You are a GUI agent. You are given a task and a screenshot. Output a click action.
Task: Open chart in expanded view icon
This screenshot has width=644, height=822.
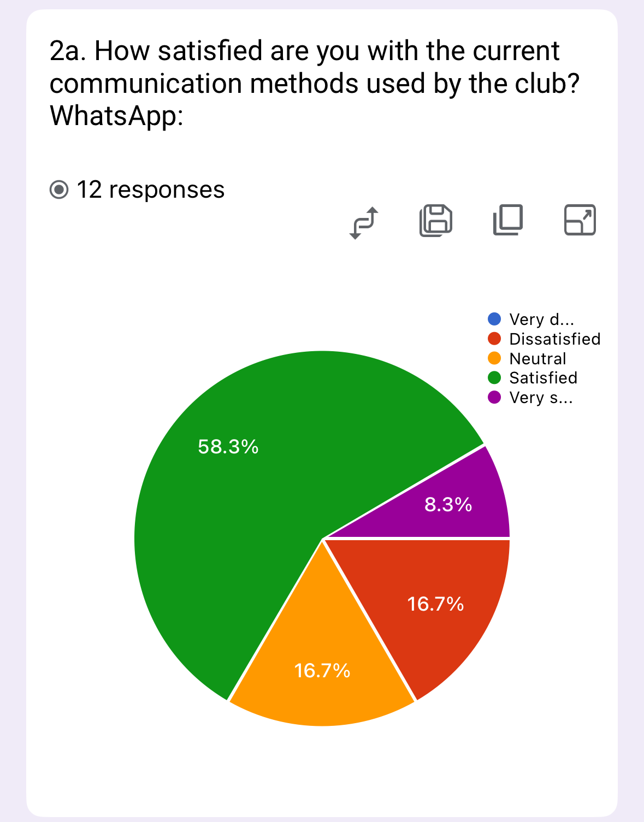click(580, 220)
